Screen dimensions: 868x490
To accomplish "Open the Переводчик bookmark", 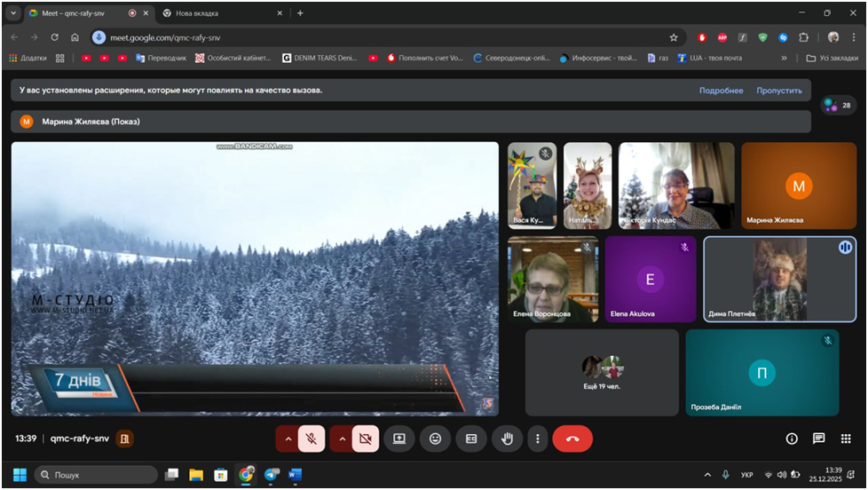I will [161, 58].
